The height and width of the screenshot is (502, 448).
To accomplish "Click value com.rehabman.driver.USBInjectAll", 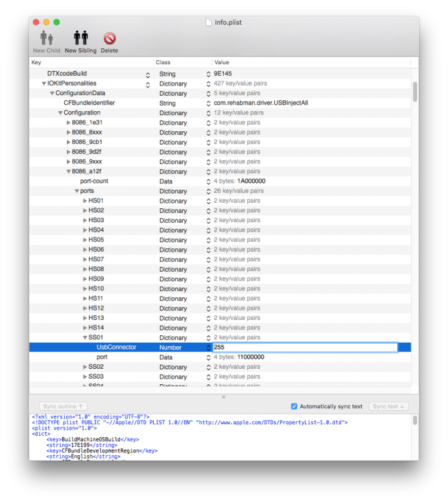I will [261, 103].
